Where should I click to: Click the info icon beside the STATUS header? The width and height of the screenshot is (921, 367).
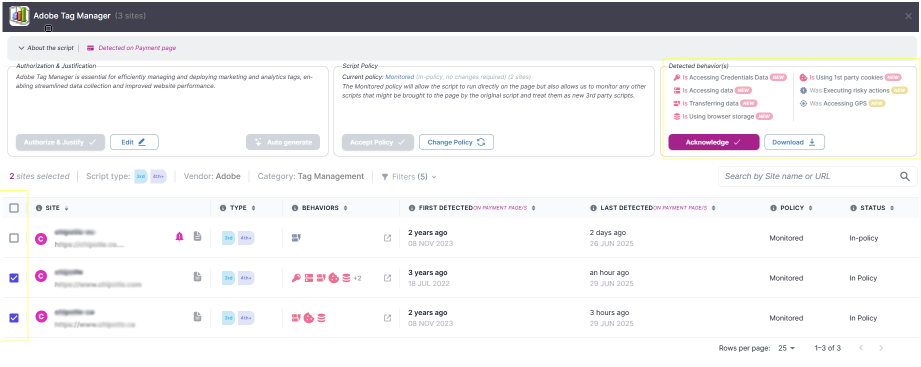853,208
